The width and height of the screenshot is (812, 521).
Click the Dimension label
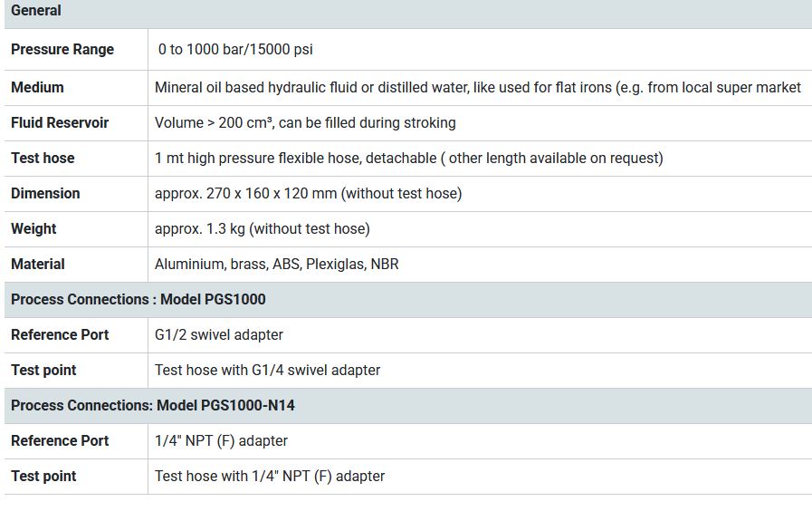(x=45, y=194)
